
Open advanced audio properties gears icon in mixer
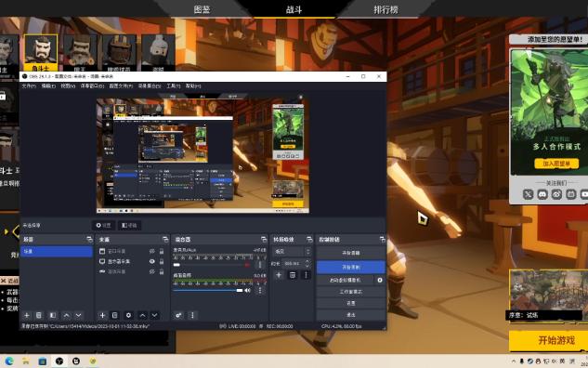click(178, 315)
